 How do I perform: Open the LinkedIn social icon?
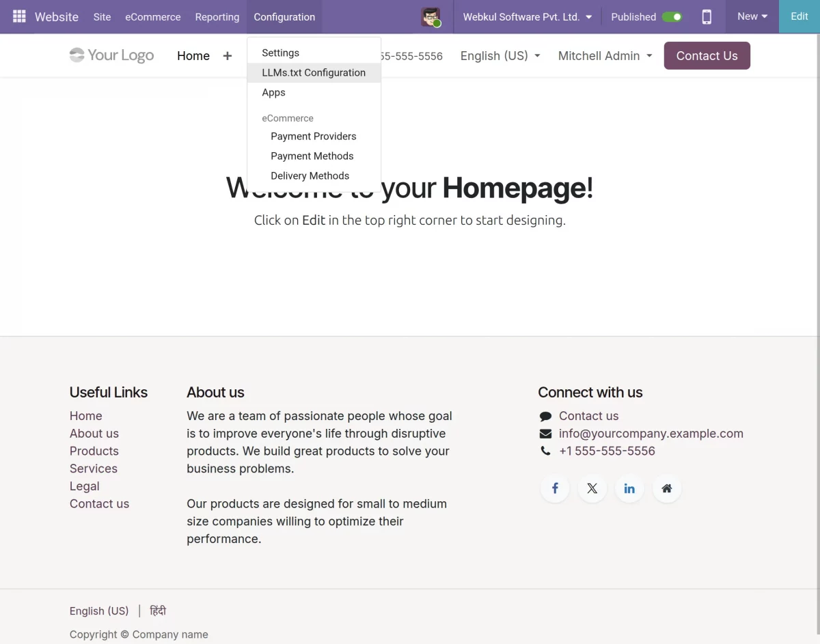pos(629,488)
